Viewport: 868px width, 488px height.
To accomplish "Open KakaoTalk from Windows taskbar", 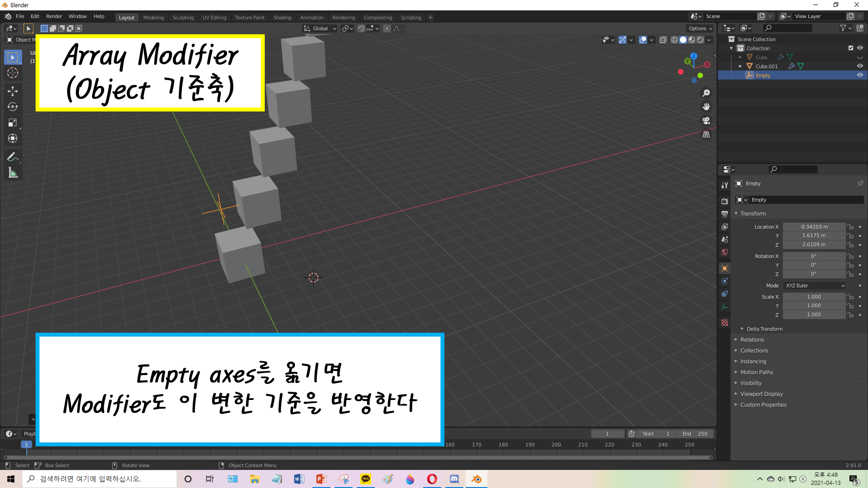I will coord(365,479).
